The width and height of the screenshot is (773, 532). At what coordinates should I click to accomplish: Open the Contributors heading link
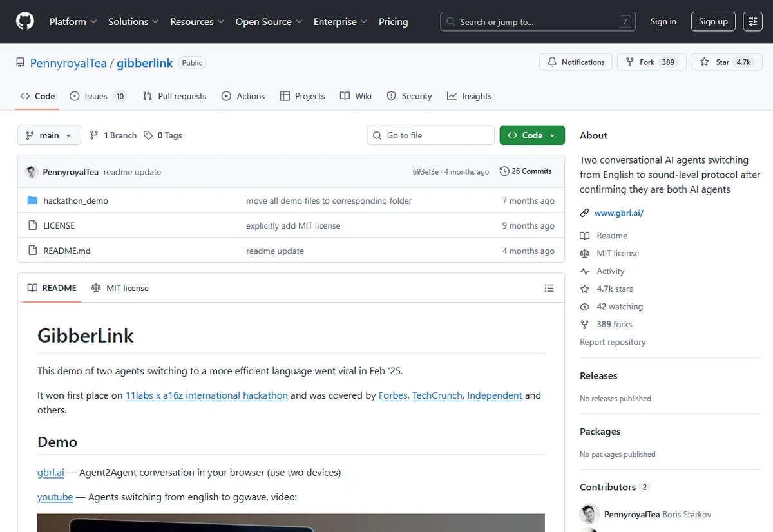615,487
